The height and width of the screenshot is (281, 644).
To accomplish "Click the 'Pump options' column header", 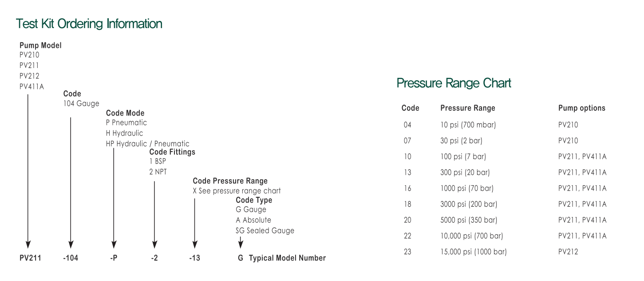I will click(x=581, y=108).
